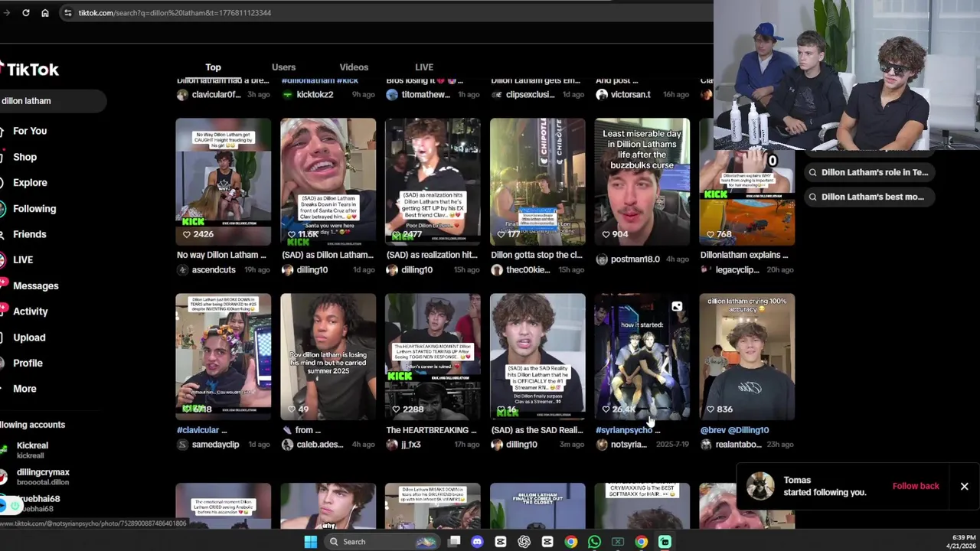Switch to the Top results tab
980x551 pixels.
pos(213,67)
